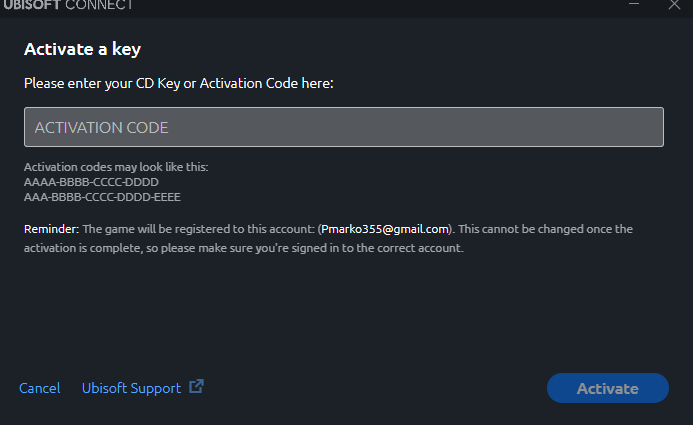Click the bold Reminder label
The width and height of the screenshot is (693, 425).
click(x=51, y=229)
